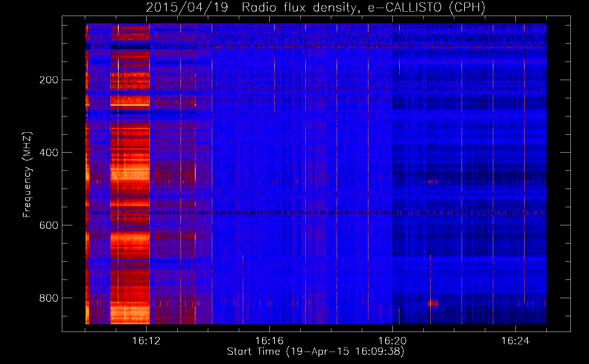The width and height of the screenshot is (589, 364).
Task: Click the 'Frequency (MHZ)' axis title
Action: (x=28, y=174)
